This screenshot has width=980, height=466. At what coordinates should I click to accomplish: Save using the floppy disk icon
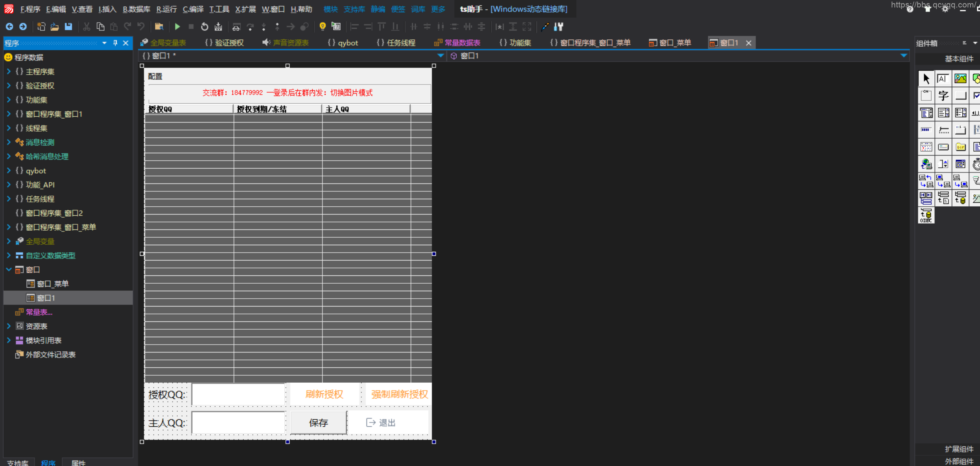tap(68, 27)
